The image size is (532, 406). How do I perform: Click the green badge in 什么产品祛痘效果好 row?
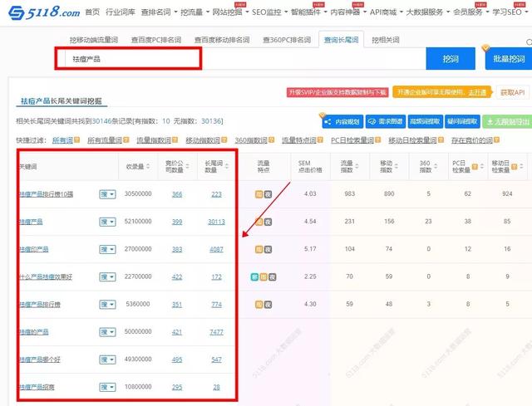click(x=254, y=276)
